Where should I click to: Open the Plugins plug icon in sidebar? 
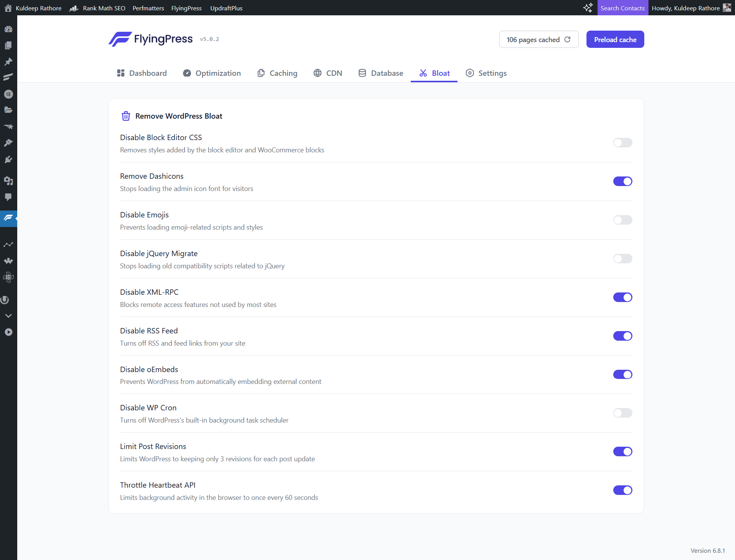8,159
